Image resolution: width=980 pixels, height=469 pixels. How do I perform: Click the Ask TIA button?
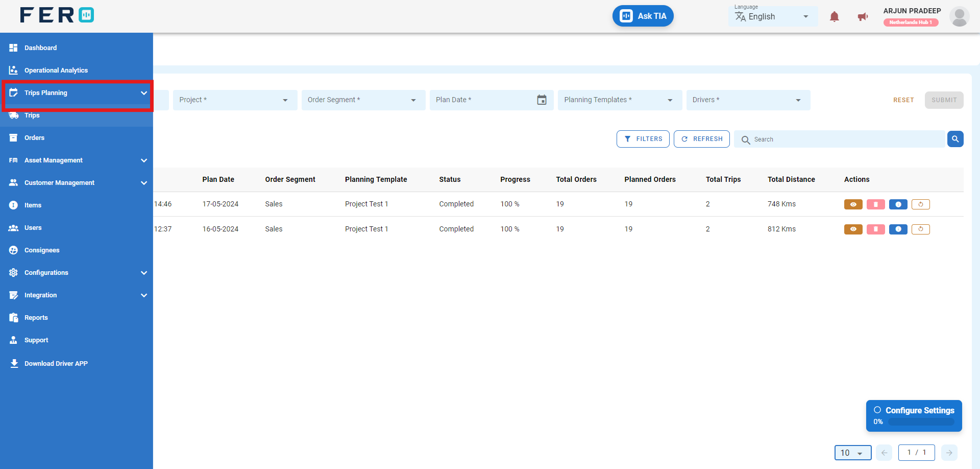tap(643, 16)
